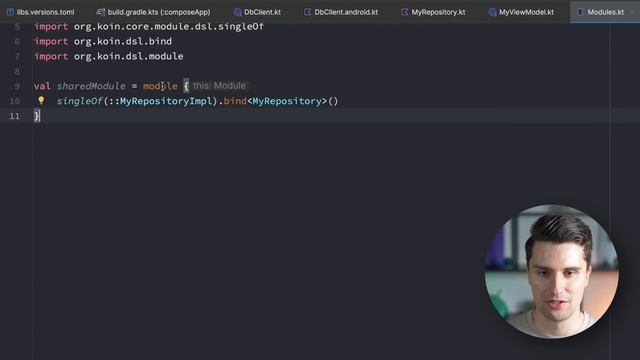Viewport: 640px width, 360px height.
Task: Click the bind function call
Action: 235,101
